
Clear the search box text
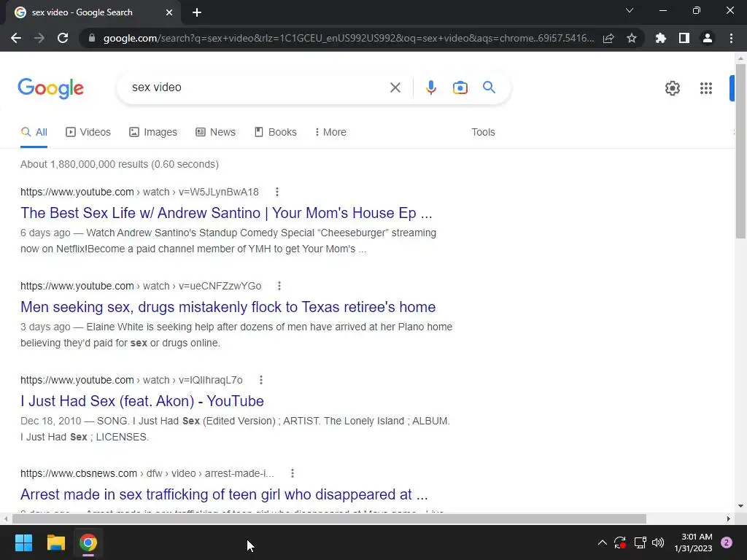395,87
